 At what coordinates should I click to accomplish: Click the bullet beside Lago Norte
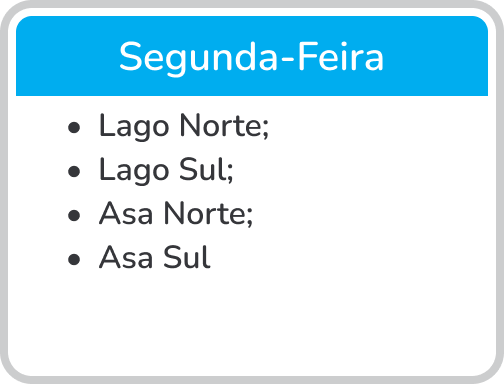74,128
